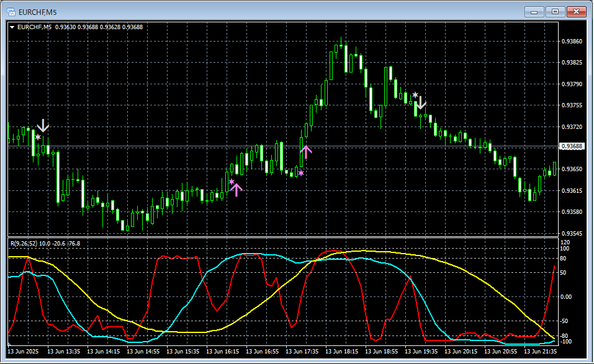Screen dimensions: 594x364
Task: Click the 0.93755 price scale label
Action: coord(572,105)
